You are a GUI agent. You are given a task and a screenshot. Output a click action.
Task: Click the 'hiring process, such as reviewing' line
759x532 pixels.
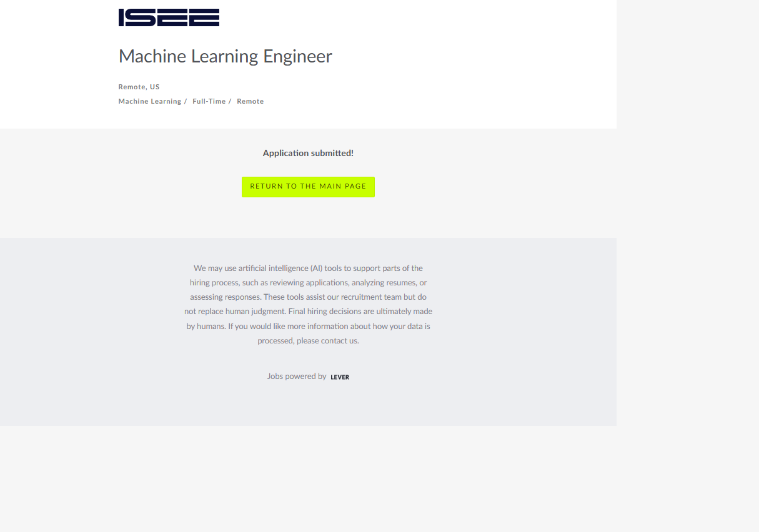[308, 283]
